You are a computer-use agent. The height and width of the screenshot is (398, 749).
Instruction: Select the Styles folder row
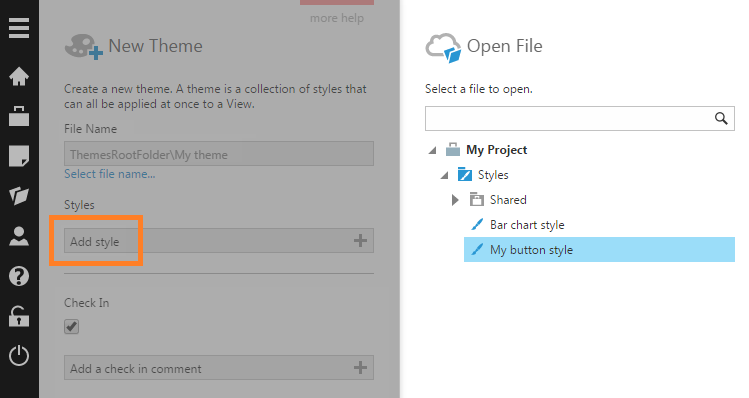coord(492,175)
